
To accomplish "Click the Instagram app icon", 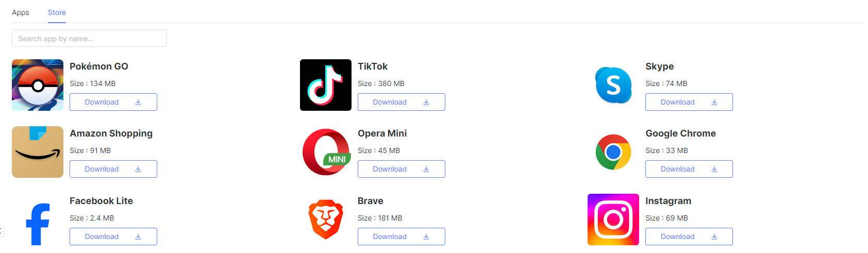I will click(613, 220).
